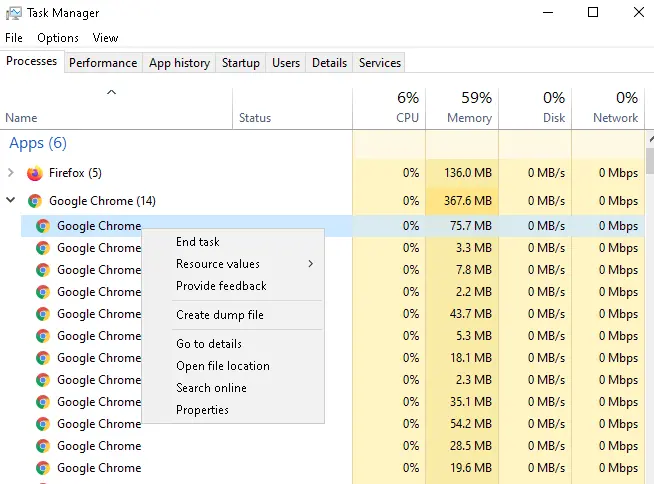Screen dimensions: 654x484
Task: Sort by the Disk column header
Action: coord(535,108)
